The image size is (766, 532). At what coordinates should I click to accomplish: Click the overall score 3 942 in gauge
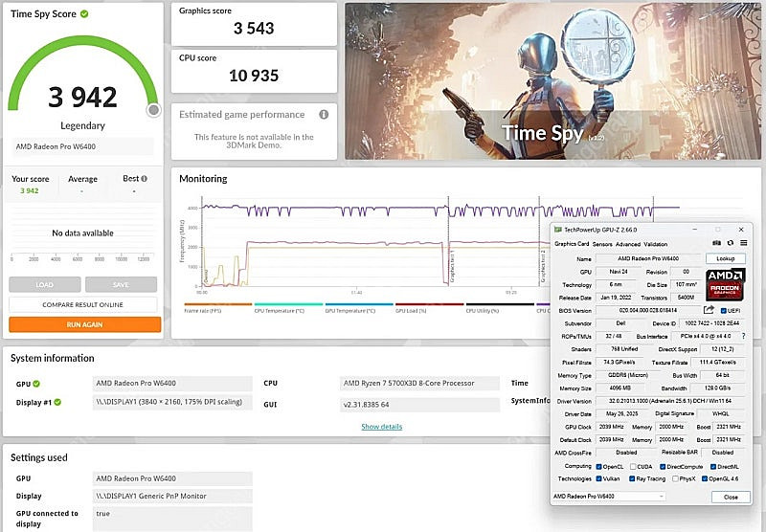click(82, 97)
